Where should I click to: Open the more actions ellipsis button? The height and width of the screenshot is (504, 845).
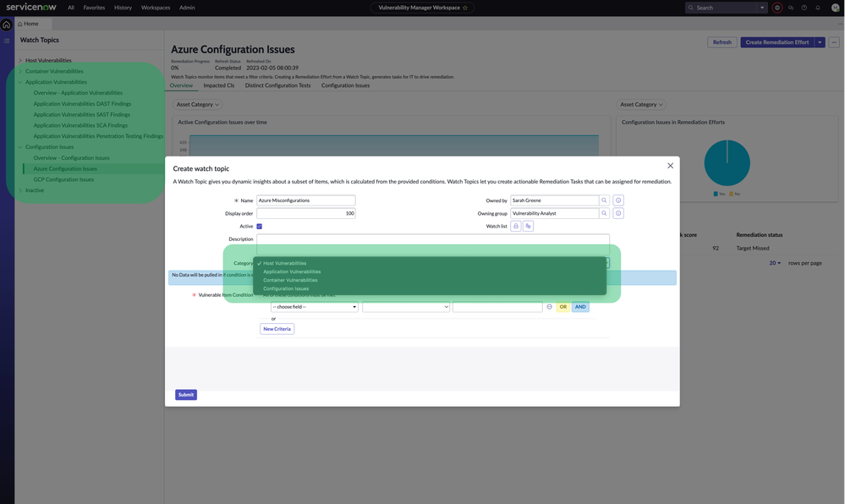[834, 42]
